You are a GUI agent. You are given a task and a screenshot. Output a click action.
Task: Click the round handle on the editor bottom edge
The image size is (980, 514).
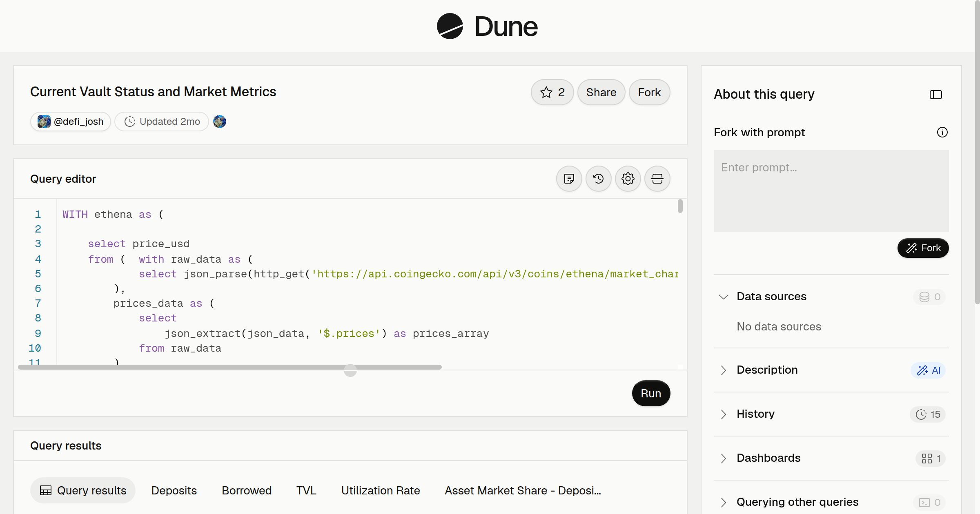click(350, 370)
